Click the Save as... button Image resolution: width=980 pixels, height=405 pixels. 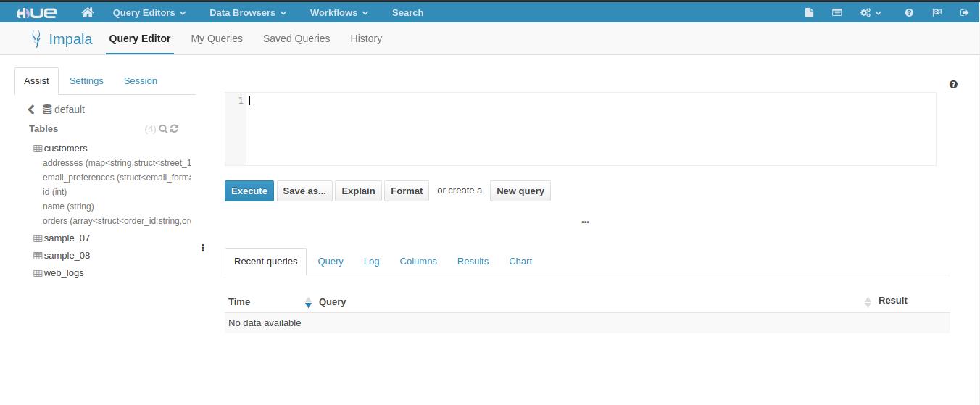304,191
